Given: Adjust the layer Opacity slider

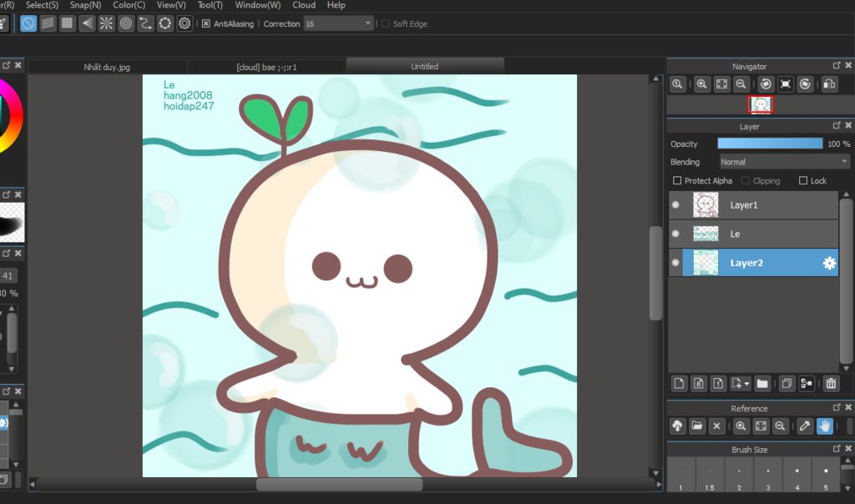Looking at the screenshot, I should pyautogui.click(x=770, y=144).
